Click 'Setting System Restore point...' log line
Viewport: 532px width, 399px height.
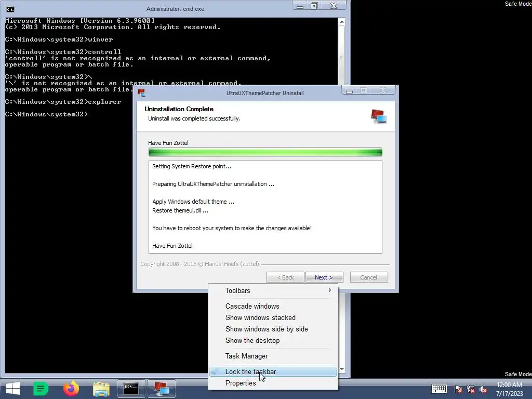[x=191, y=166]
